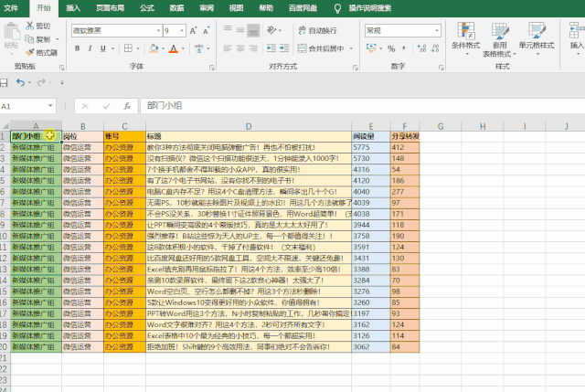
Task: Click the Increase Indent icon
Action: [284, 48]
